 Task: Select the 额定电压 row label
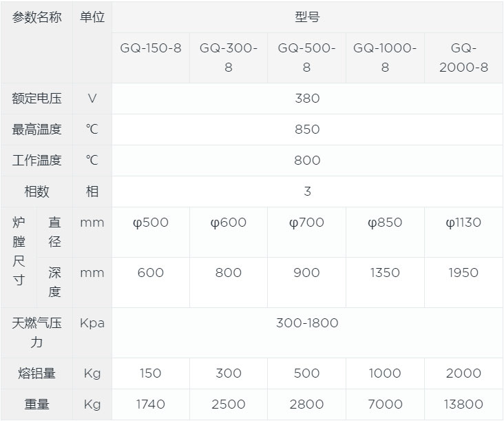[x=37, y=99]
